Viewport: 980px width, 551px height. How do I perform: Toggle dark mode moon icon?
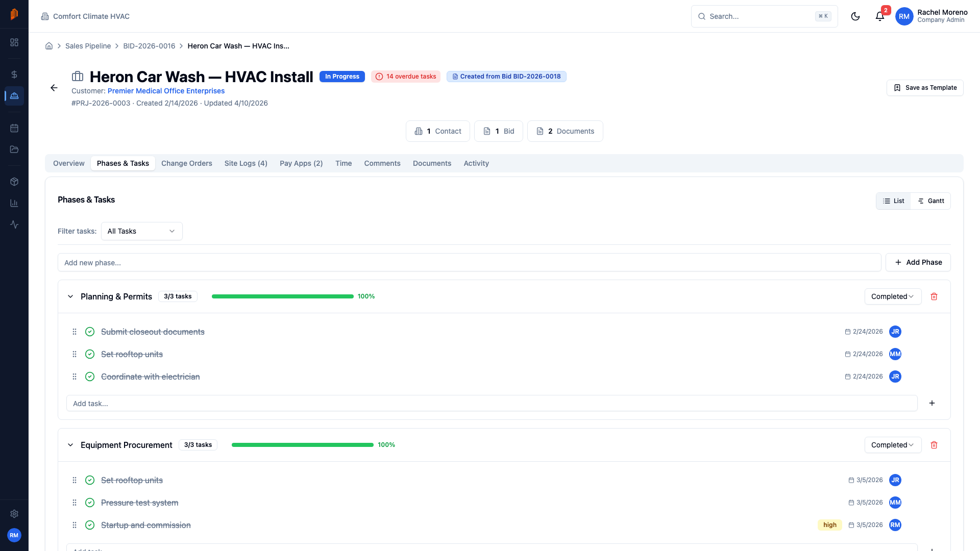pos(855,16)
